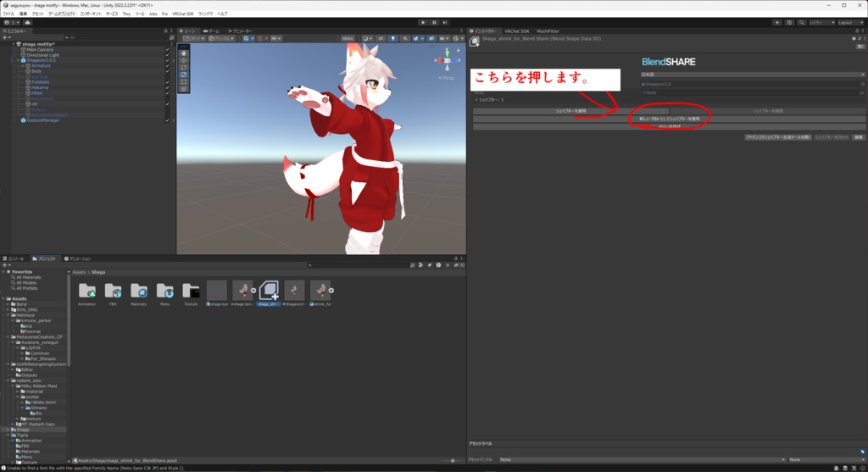Select the Transform tool in the scene toolbar
Viewport: 868px width, 472px height.
click(184, 89)
